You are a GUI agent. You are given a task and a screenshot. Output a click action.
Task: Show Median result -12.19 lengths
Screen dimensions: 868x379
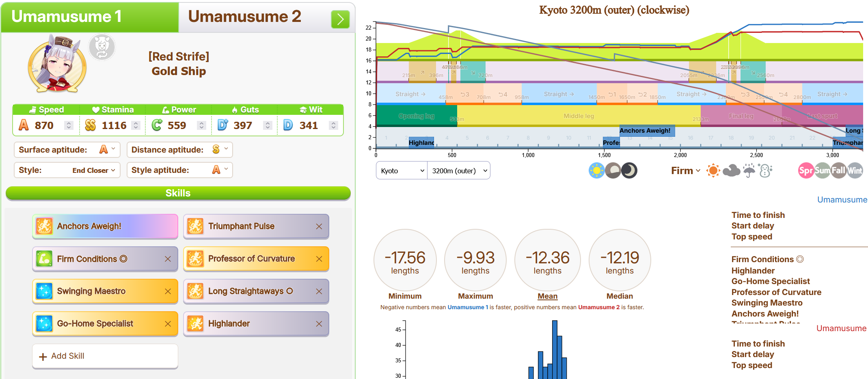coord(620,261)
